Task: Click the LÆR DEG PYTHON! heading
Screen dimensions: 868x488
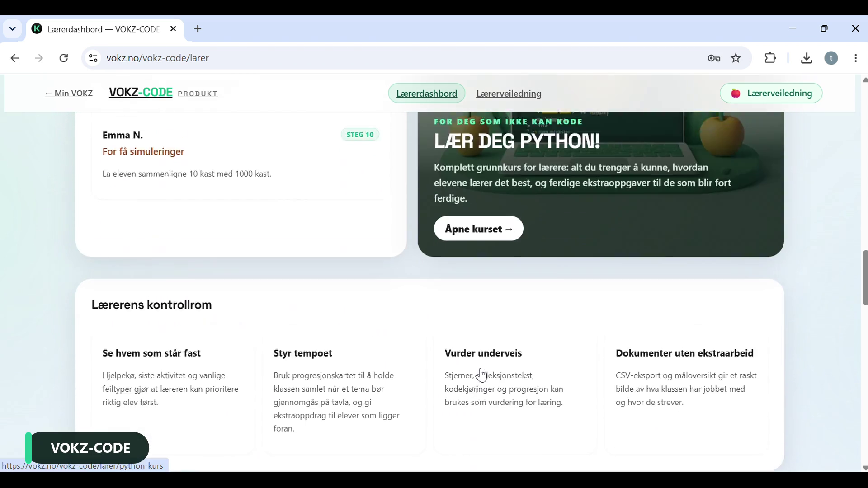Action: (517, 141)
